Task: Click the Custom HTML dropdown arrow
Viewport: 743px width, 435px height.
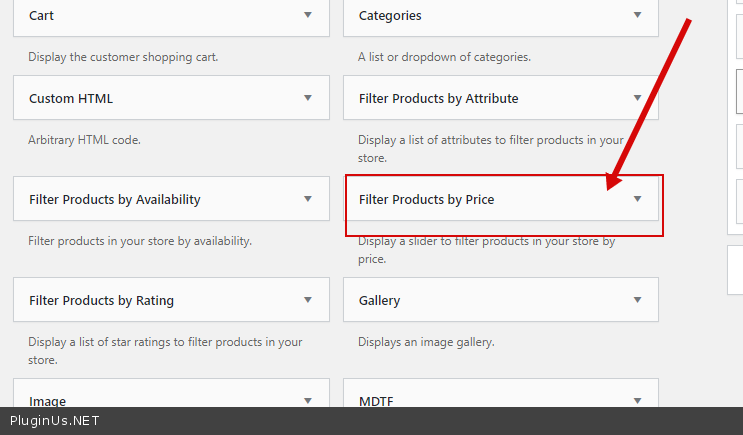Action: coord(308,98)
